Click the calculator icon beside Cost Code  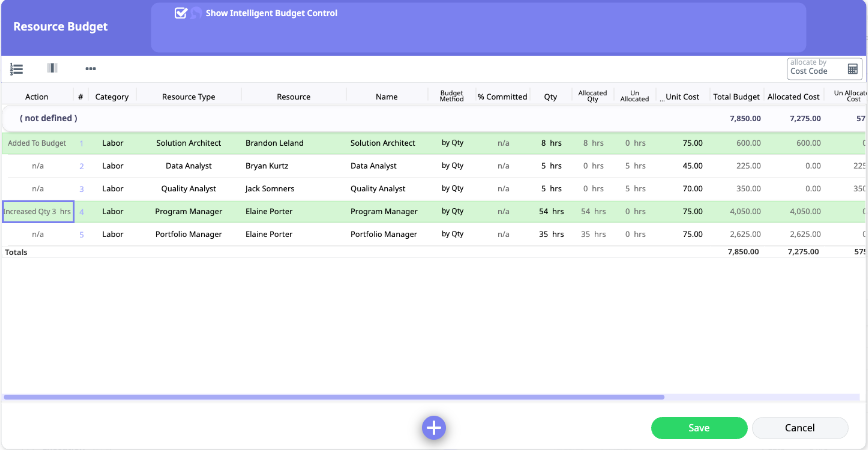click(852, 69)
